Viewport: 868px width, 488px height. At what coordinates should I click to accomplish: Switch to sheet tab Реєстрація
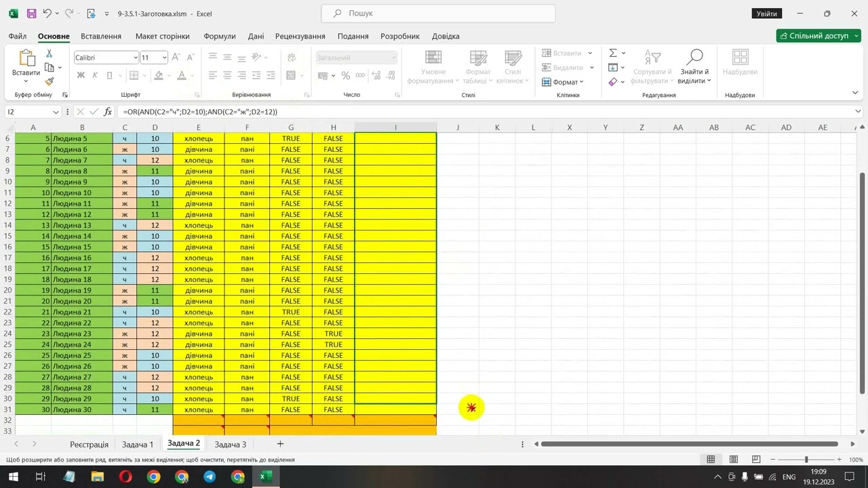point(89,445)
